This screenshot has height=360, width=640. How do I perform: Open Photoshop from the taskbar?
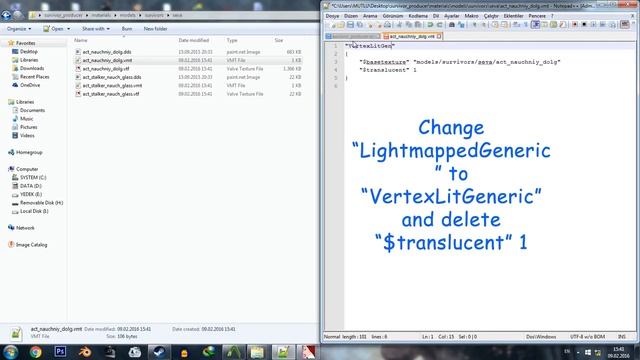tap(60, 352)
